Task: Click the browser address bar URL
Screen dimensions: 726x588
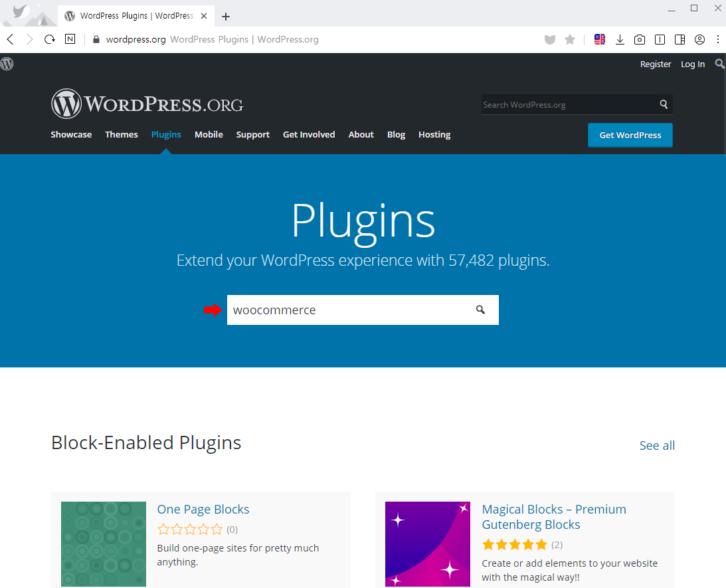Action: tap(136, 39)
